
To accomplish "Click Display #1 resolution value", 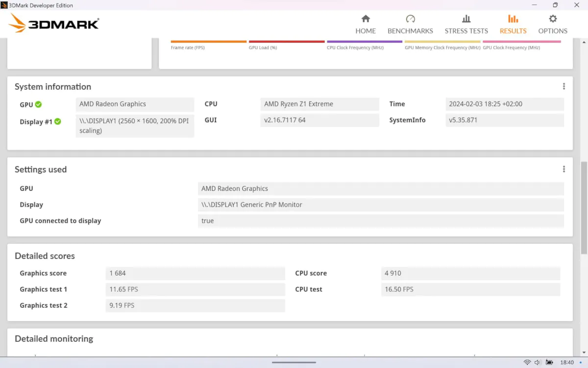I will coord(135,126).
